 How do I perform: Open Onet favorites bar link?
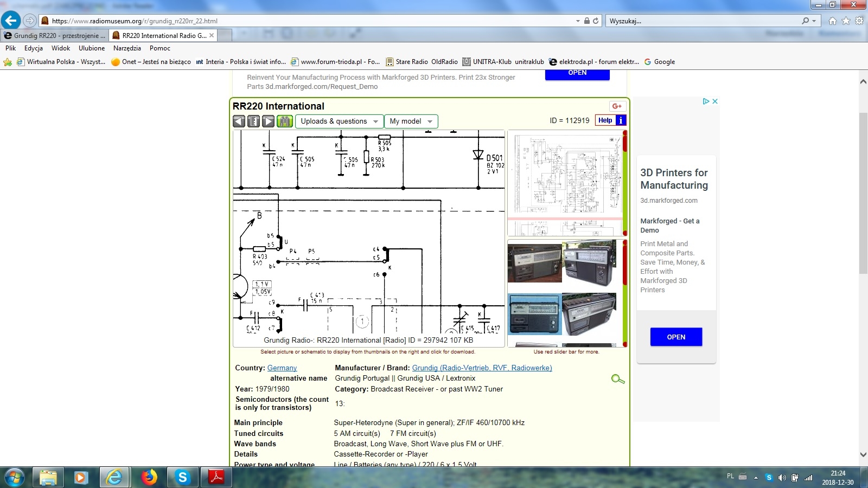[151, 62]
